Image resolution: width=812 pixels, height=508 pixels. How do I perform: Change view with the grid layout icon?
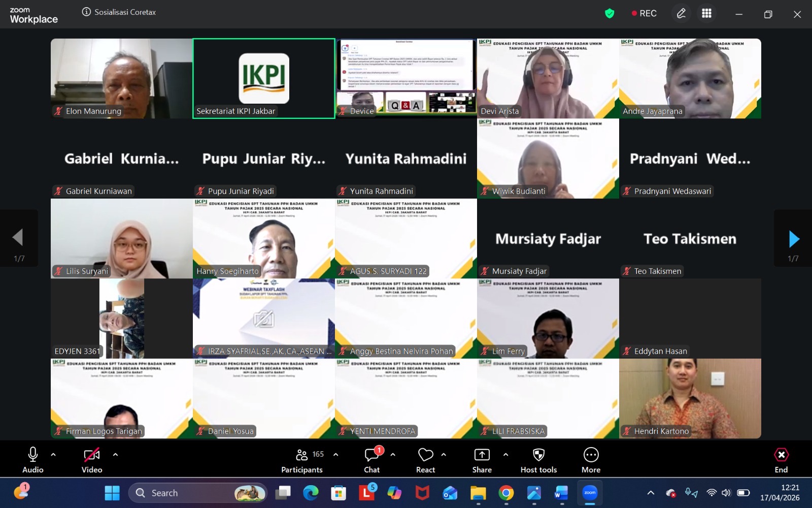click(x=706, y=14)
